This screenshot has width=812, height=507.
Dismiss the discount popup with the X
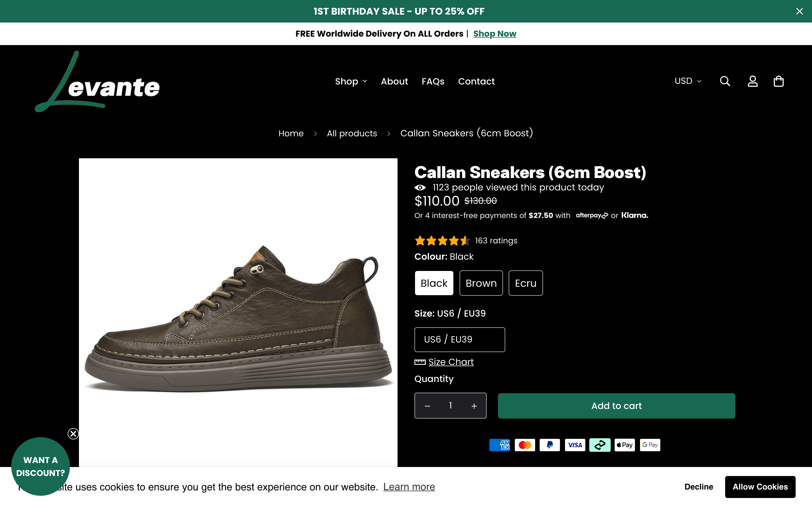tap(73, 433)
